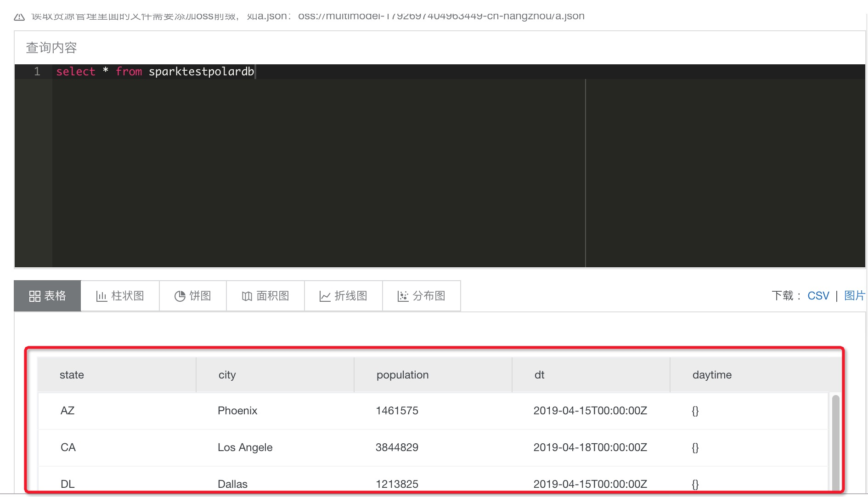This screenshot has width=868, height=497.
Task: Click the state column header
Action: pyautogui.click(x=72, y=375)
